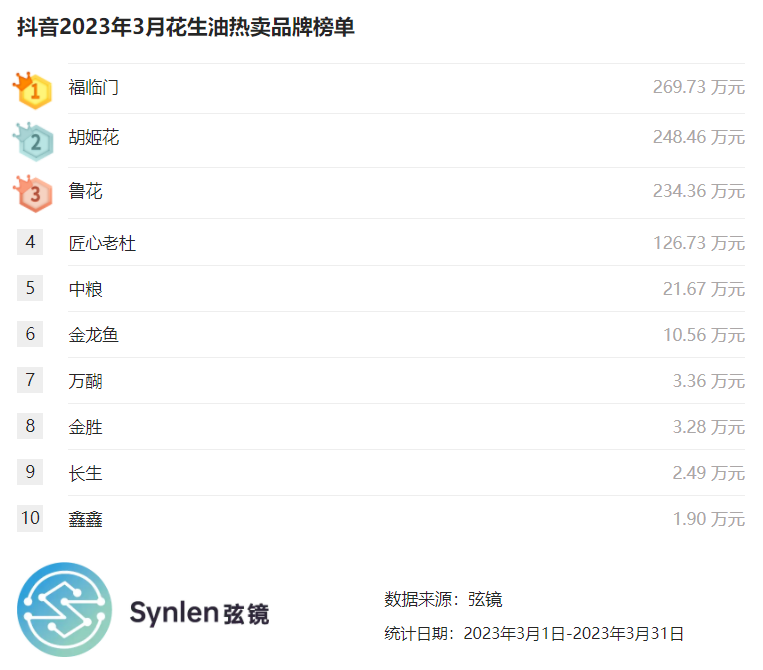Select brand name 长生
763x670 pixels.
point(85,473)
